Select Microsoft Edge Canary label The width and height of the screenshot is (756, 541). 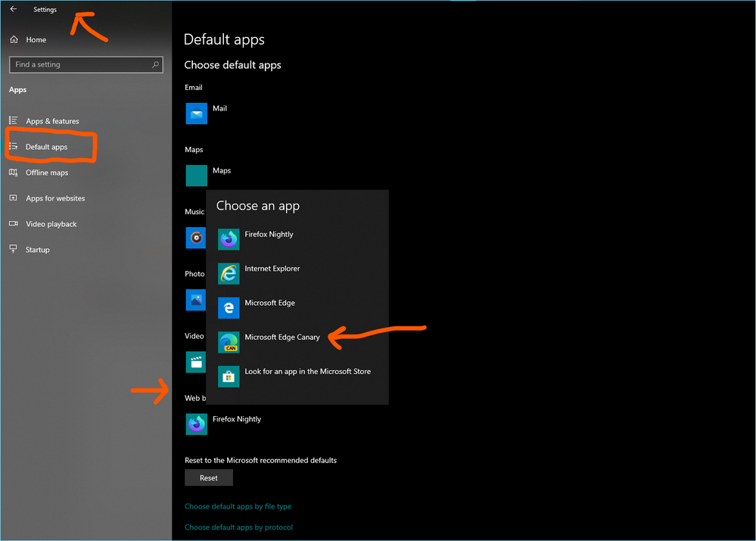coord(282,337)
